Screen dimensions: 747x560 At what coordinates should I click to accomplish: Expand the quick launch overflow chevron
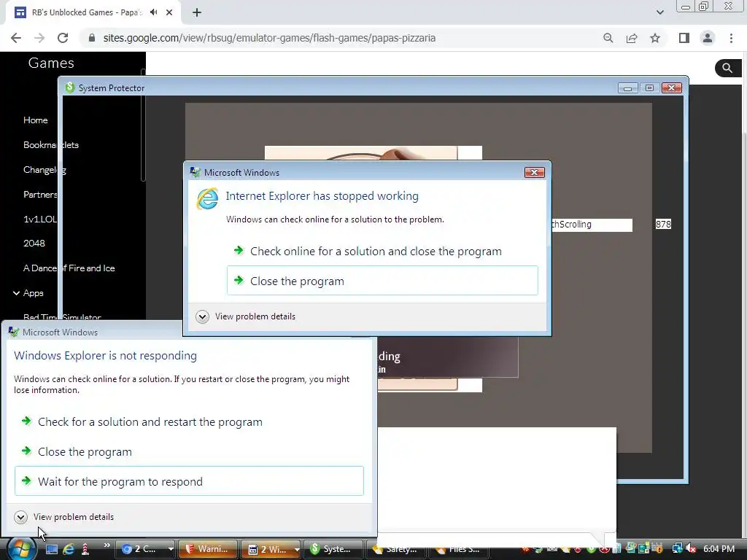tap(107, 545)
